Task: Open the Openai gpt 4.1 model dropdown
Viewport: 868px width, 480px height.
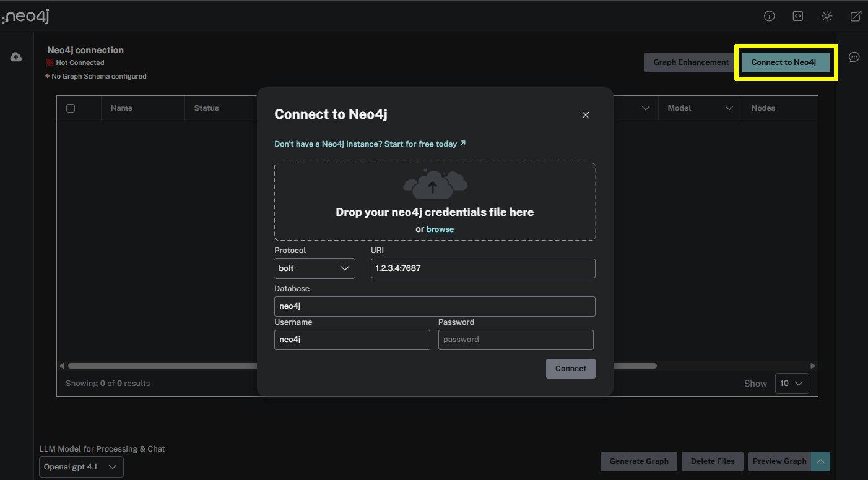Action: pyautogui.click(x=81, y=467)
